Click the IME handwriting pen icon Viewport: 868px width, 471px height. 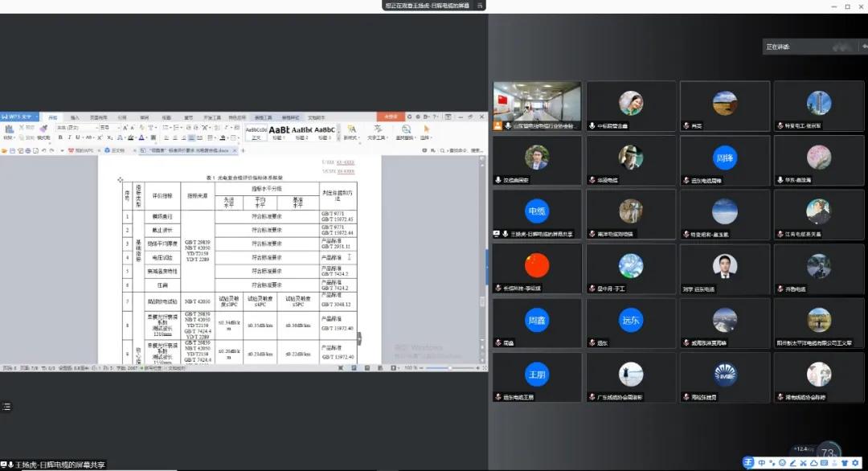[792, 463]
